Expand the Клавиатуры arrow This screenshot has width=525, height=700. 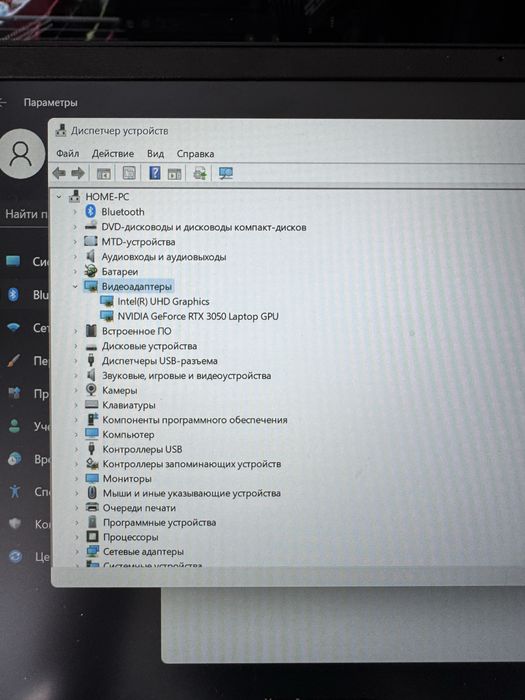tap(76, 405)
